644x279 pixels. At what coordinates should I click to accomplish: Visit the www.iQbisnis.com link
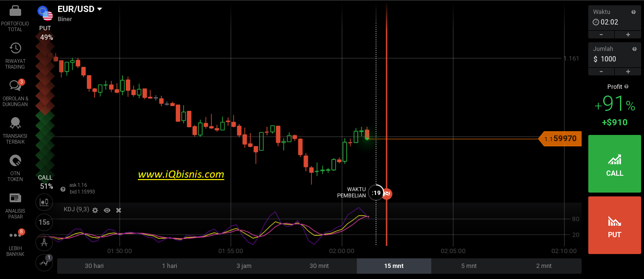(x=181, y=174)
